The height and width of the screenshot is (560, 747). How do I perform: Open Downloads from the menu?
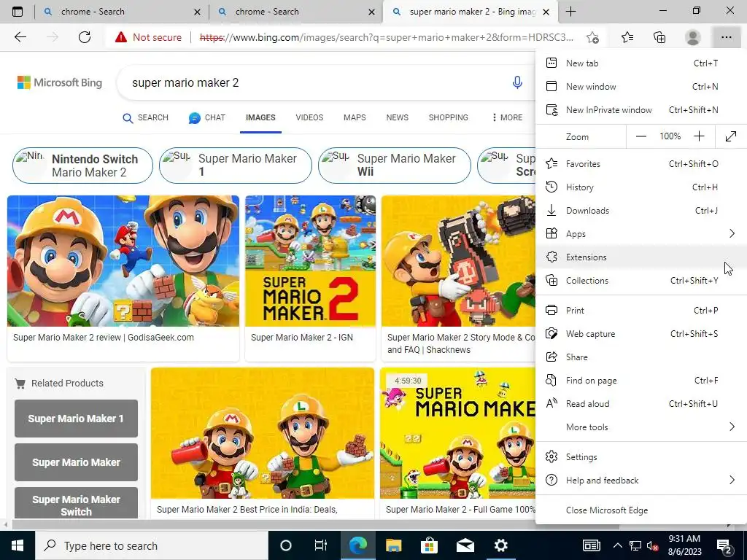[x=640, y=211]
